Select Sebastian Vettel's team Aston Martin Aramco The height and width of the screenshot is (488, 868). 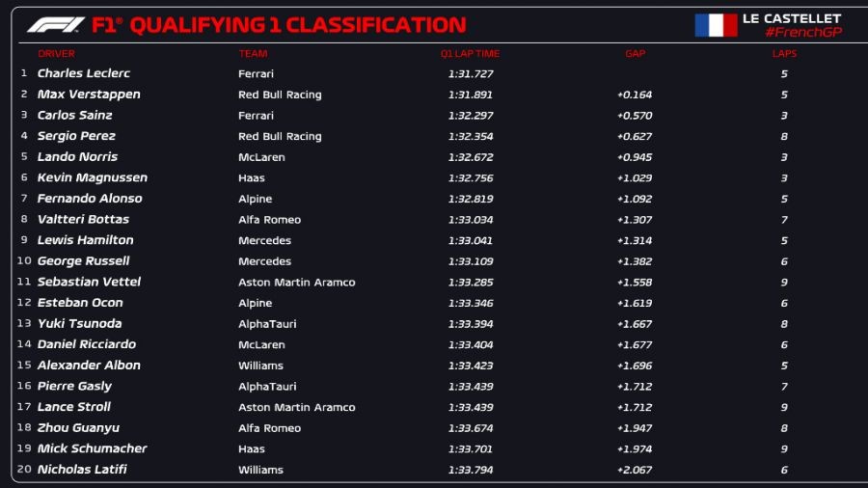pos(297,283)
